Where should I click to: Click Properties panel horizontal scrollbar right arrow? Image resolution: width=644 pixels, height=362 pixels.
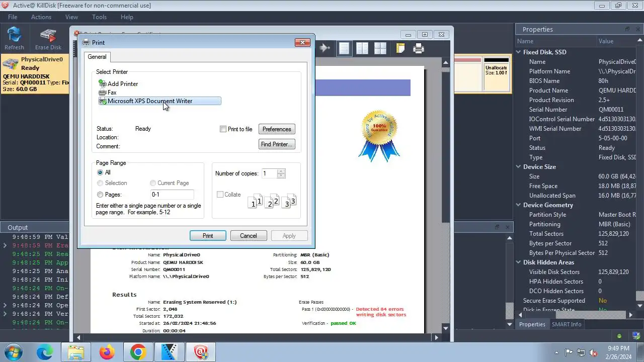click(631, 315)
